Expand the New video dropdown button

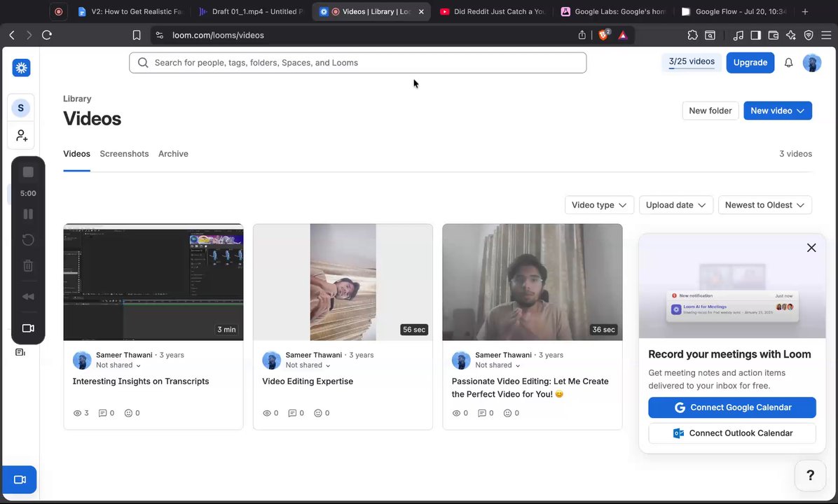pos(778,111)
